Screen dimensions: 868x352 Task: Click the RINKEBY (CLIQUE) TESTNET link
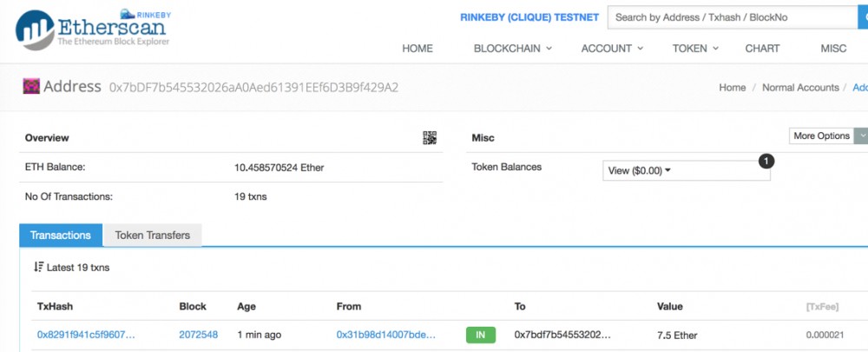(529, 17)
